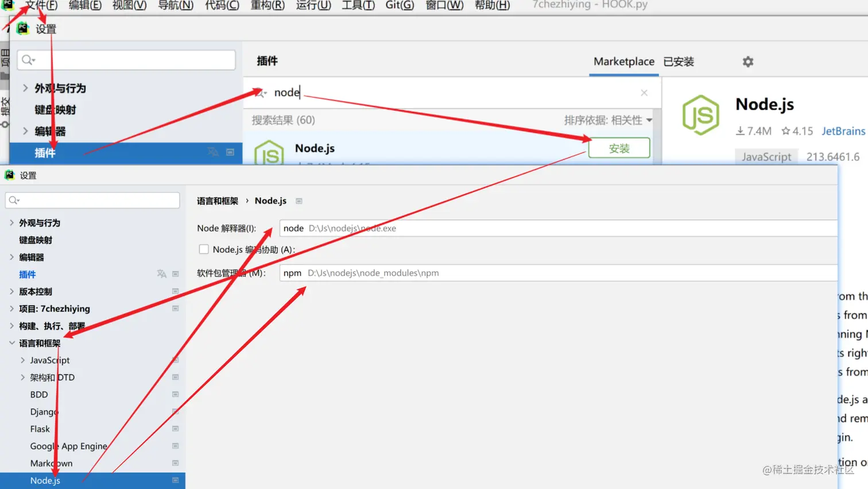Expand 编辑器 in the upper settings window
Image resolution: width=868 pixels, height=489 pixels.
point(25,131)
